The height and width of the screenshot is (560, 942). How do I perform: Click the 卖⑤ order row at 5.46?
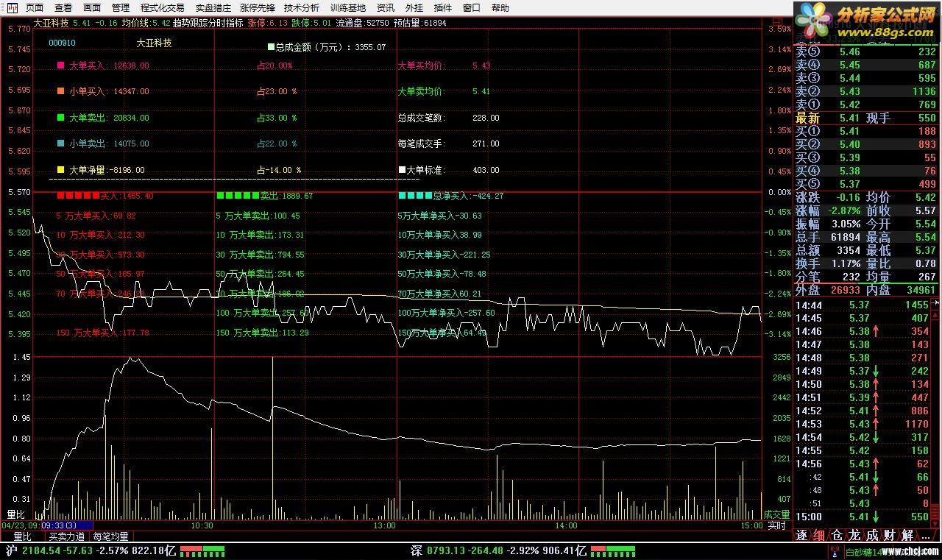click(866, 52)
